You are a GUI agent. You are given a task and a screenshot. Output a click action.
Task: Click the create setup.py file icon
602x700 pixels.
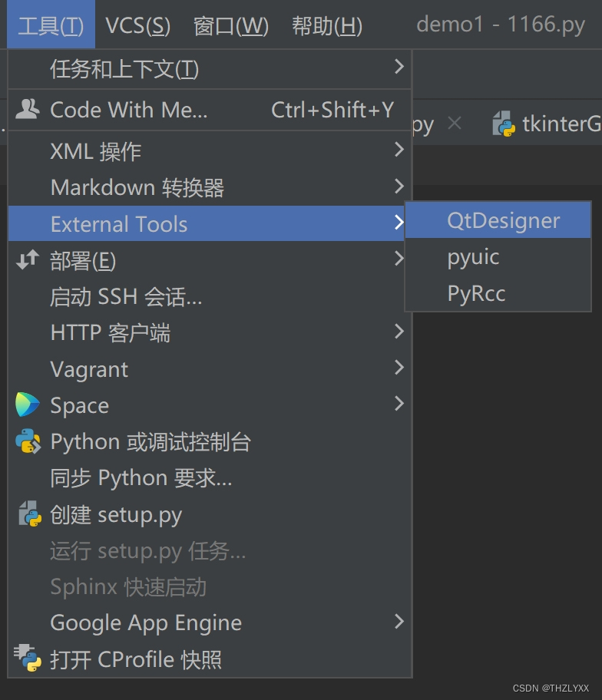pos(29,513)
